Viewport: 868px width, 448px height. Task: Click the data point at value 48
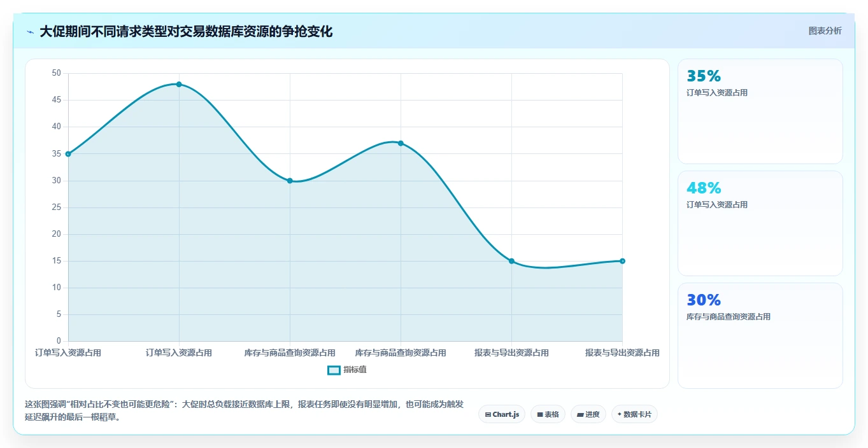[179, 84]
